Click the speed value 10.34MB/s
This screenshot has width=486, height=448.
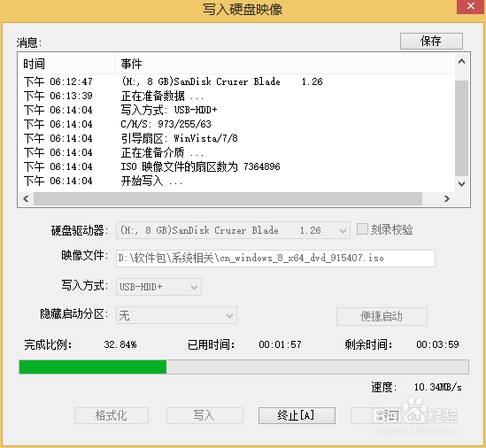(x=437, y=387)
